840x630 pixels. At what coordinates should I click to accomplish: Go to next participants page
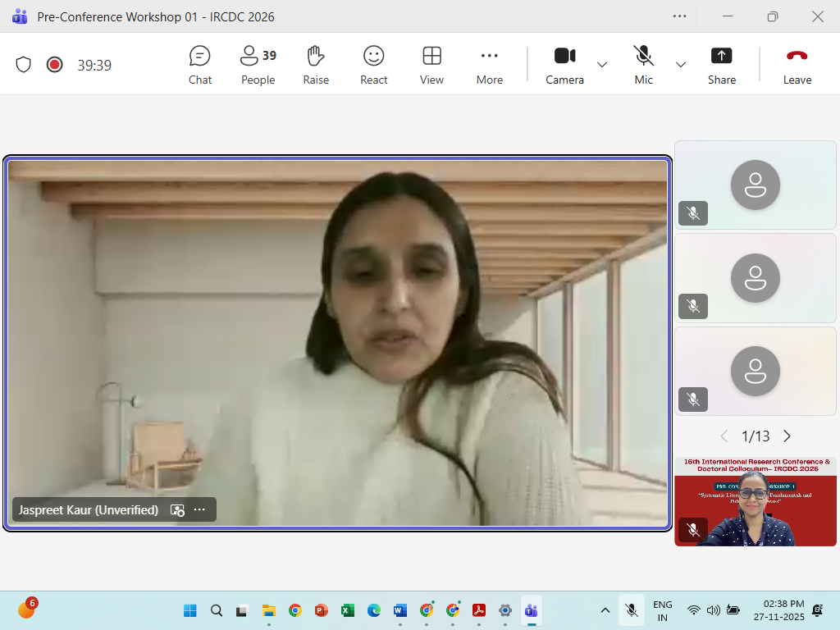pos(787,436)
